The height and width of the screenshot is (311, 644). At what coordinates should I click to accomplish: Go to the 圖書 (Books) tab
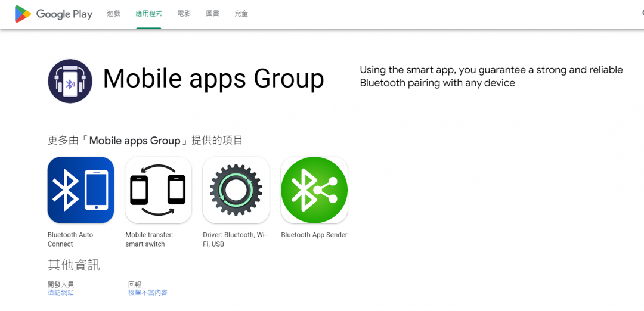[x=213, y=14]
